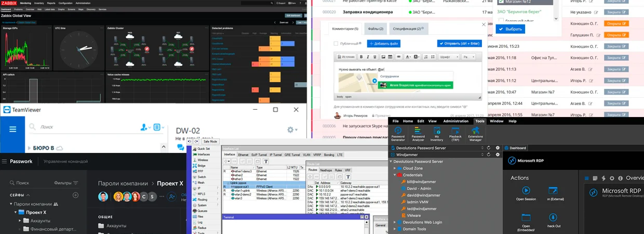Open My Inventory tool
The image size is (644, 234).
437,134
